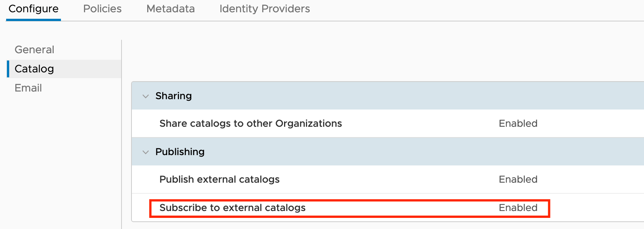Image resolution: width=644 pixels, height=229 pixels.
Task: Click the Publish external catalogs label
Action: point(219,179)
